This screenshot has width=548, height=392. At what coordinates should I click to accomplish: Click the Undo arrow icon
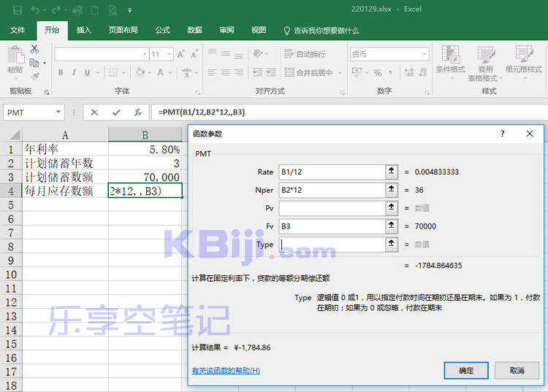[x=35, y=10]
